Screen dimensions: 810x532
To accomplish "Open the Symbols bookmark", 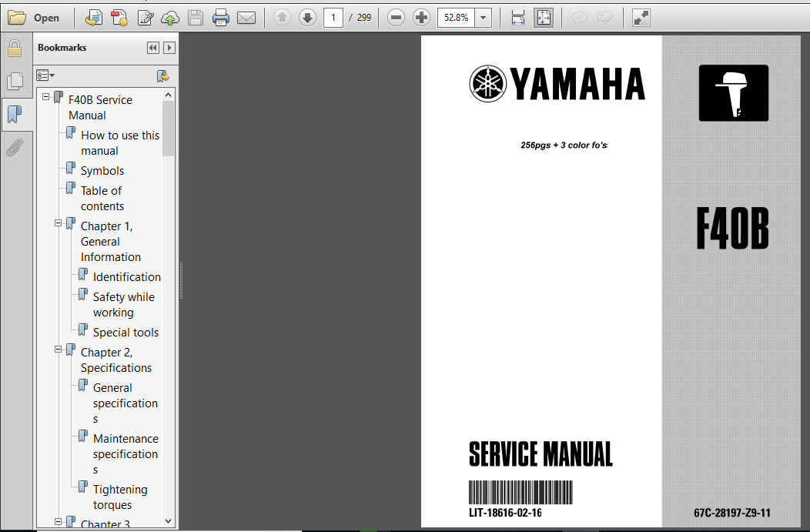I will 102,171.
